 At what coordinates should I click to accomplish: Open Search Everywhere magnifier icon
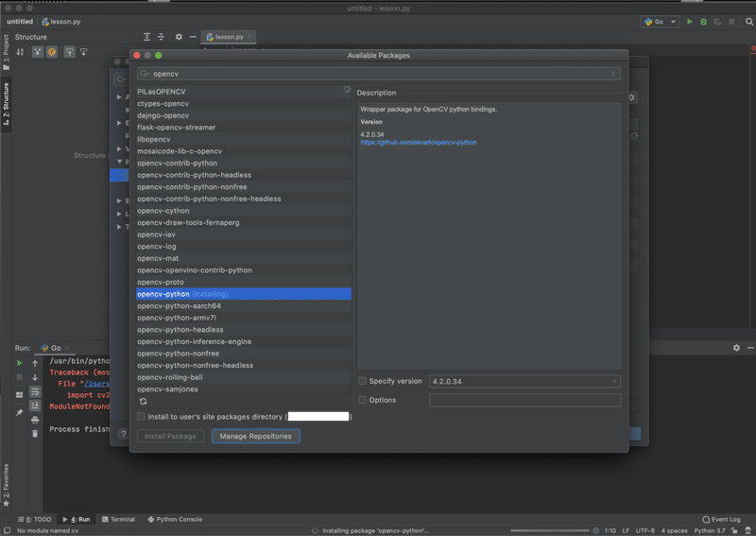pyautogui.click(x=748, y=22)
